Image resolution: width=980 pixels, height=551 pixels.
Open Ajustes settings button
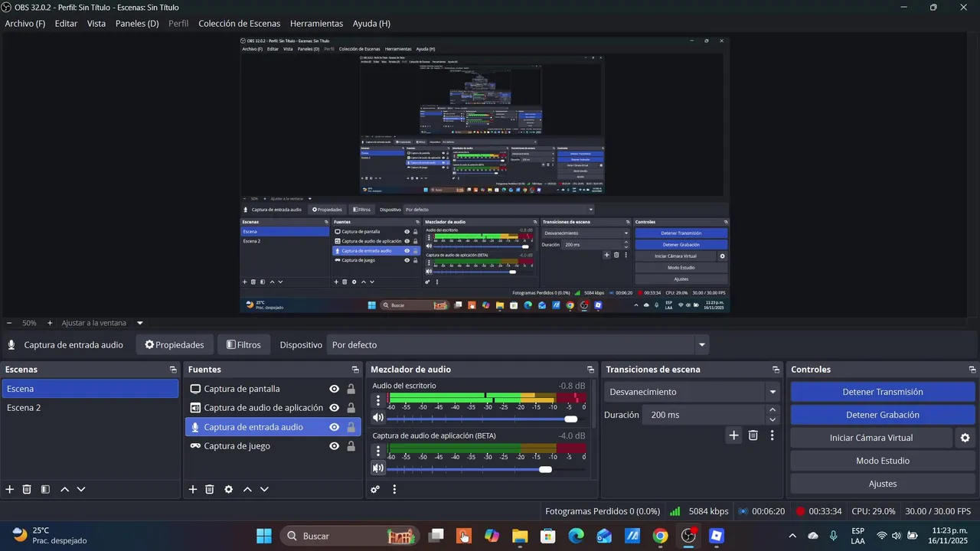coord(883,484)
